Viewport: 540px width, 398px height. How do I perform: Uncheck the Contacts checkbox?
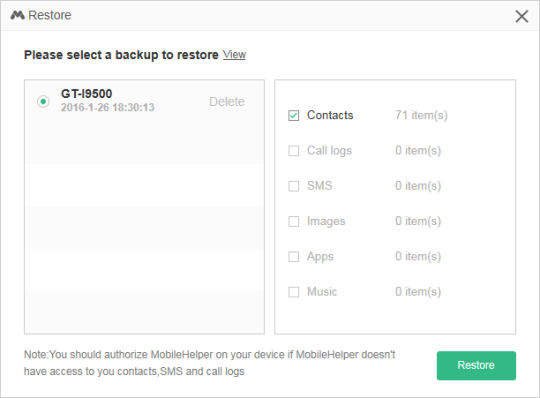pos(294,115)
